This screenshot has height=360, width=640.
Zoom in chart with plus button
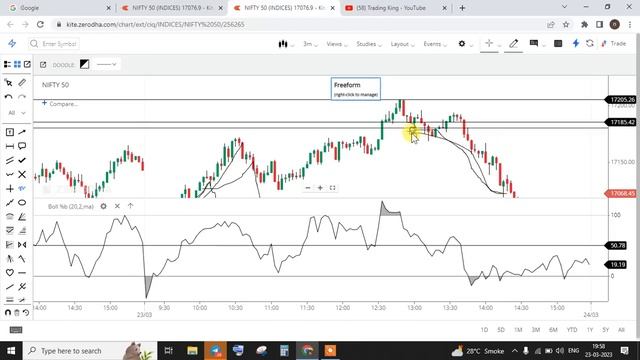[320, 188]
